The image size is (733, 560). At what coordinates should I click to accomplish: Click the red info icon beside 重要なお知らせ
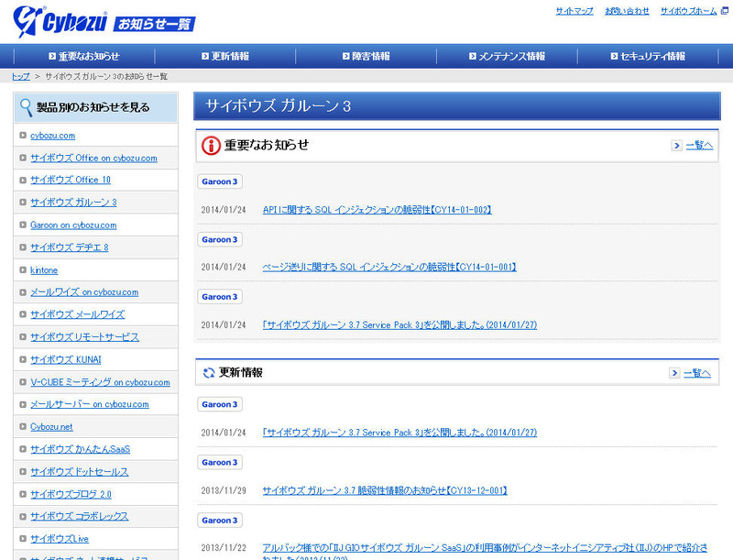[x=211, y=145]
